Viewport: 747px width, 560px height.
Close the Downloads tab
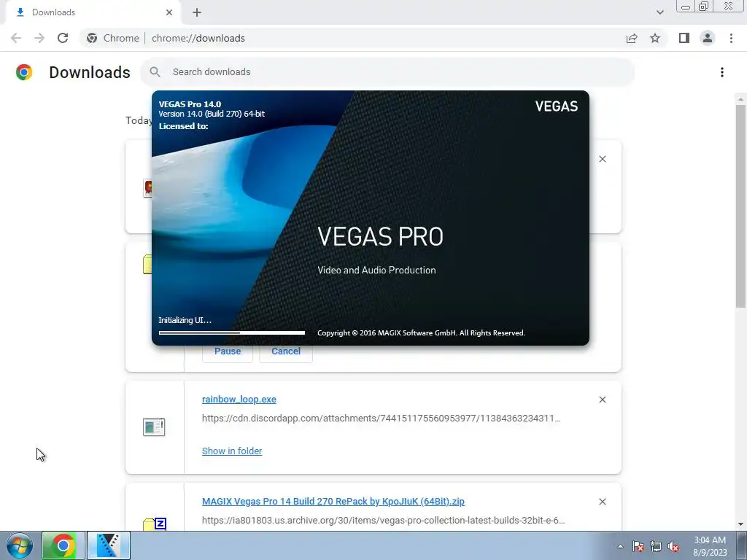[x=169, y=12]
